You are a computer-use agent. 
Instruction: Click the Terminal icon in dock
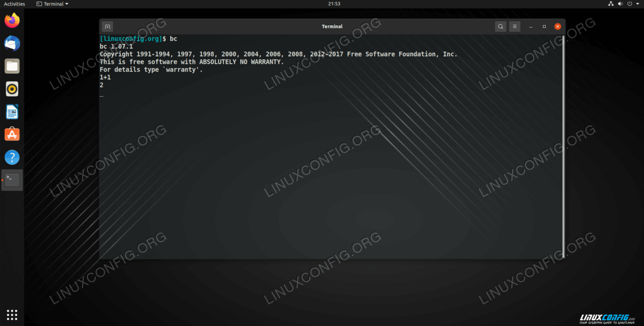(x=12, y=180)
